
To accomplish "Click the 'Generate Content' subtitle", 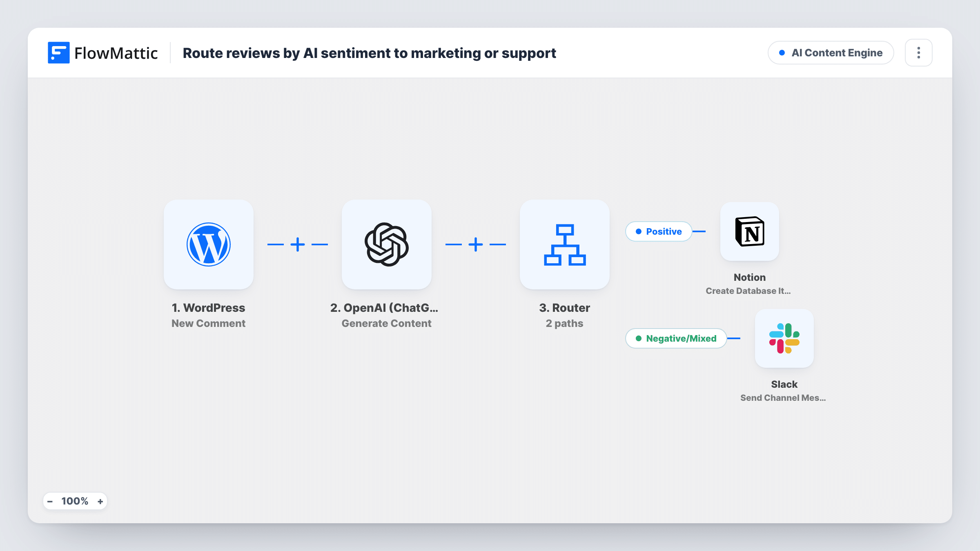I will [x=386, y=323].
